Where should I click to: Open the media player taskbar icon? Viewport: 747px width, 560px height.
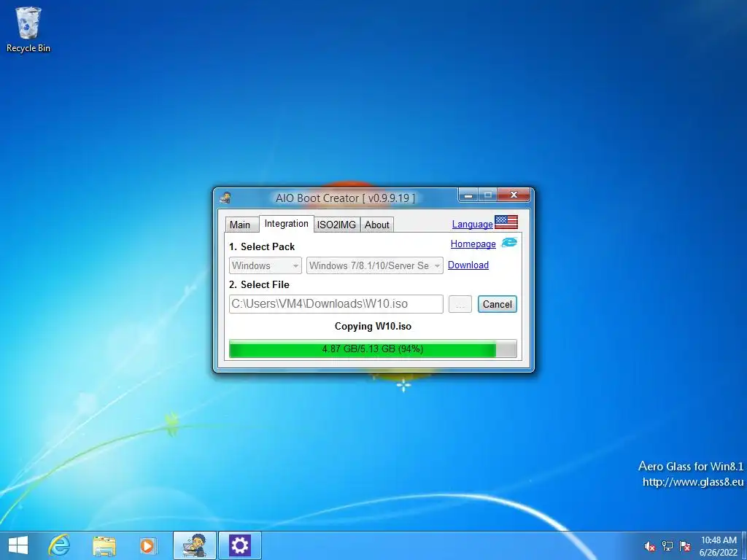(148, 545)
